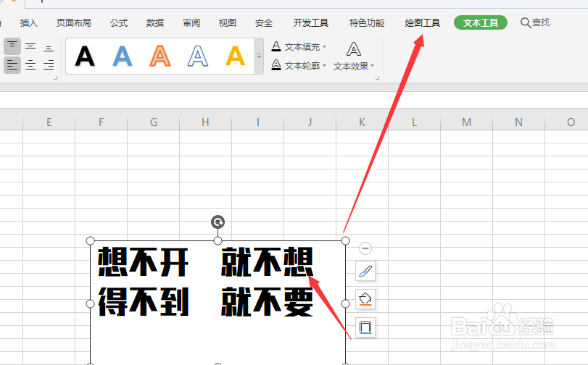The height and width of the screenshot is (365, 588).
Task: Select top vertical text alignment
Action: coord(12,46)
